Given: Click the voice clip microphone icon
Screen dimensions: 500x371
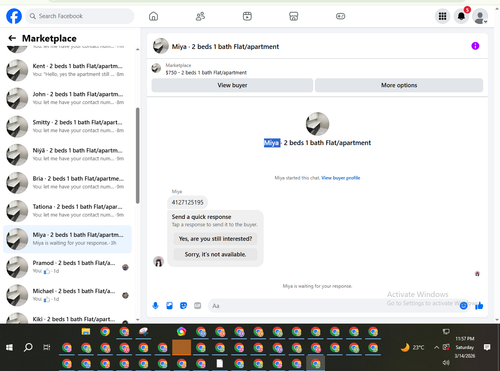Looking at the screenshot, I should pyautogui.click(x=155, y=306).
